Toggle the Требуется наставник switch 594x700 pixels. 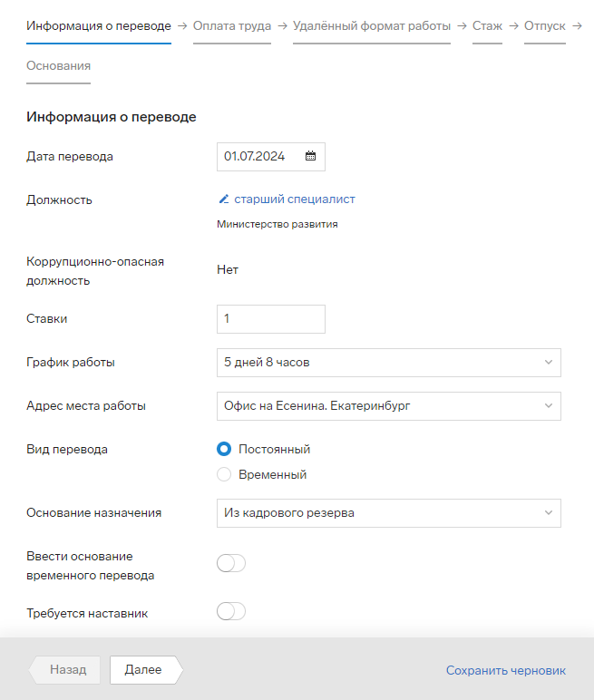(231, 612)
